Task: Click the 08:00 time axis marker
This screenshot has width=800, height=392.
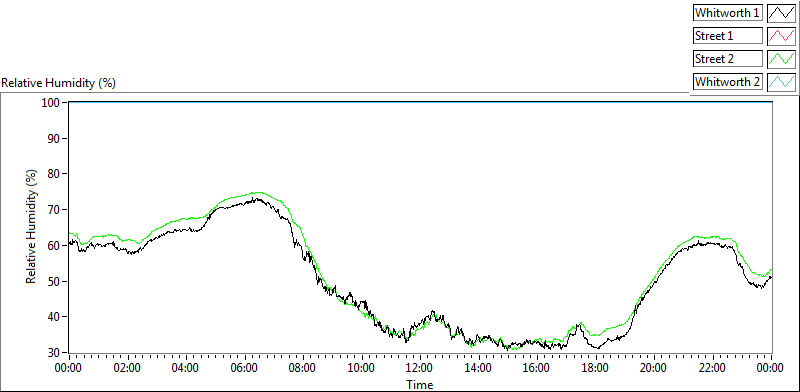Action: pos(304,367)
